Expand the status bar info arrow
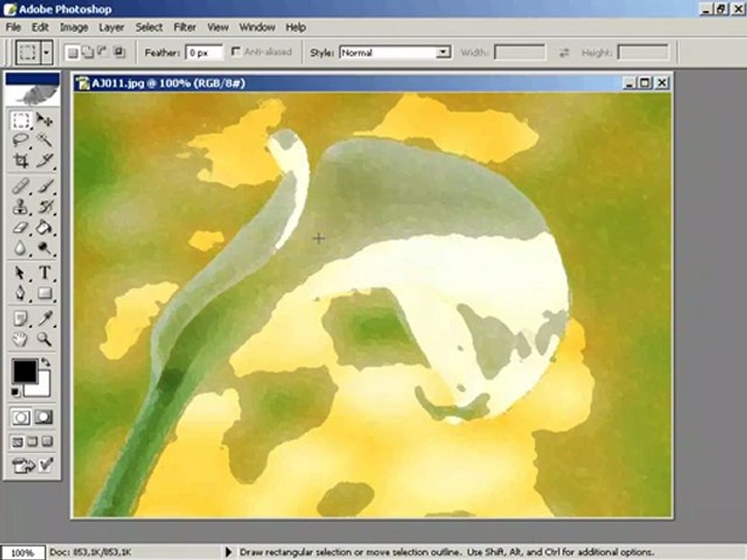Screen dimensions: 747x560 coord(228,552)
